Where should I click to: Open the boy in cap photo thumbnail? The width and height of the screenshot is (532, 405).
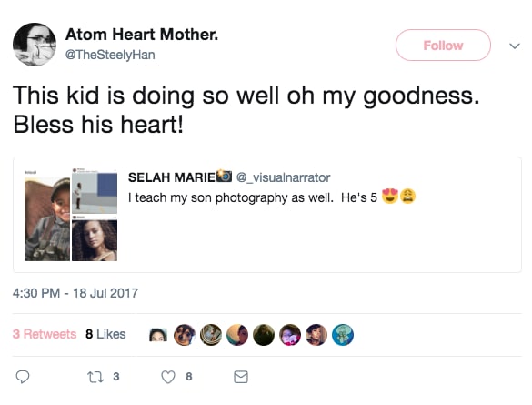point(47,219)
